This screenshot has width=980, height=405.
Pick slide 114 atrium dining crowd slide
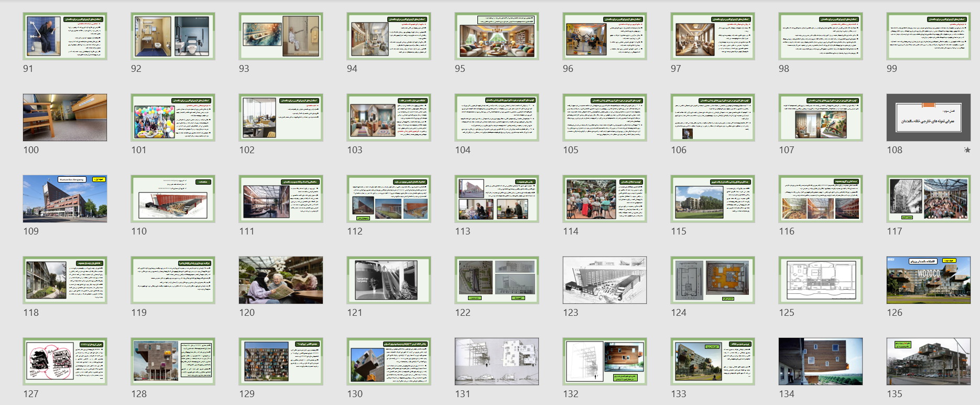[604, 199]
